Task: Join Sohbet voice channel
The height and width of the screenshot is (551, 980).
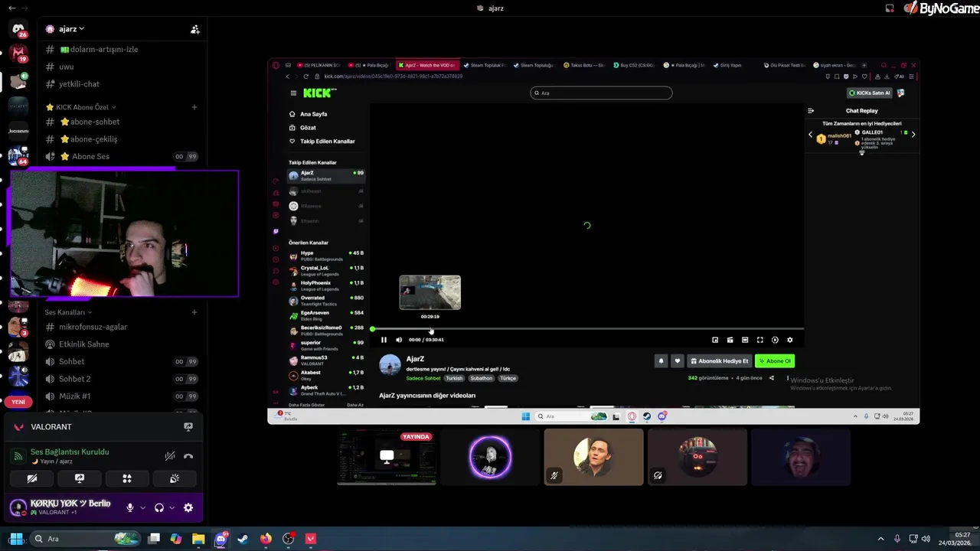Action: click(x=122, y=361)
